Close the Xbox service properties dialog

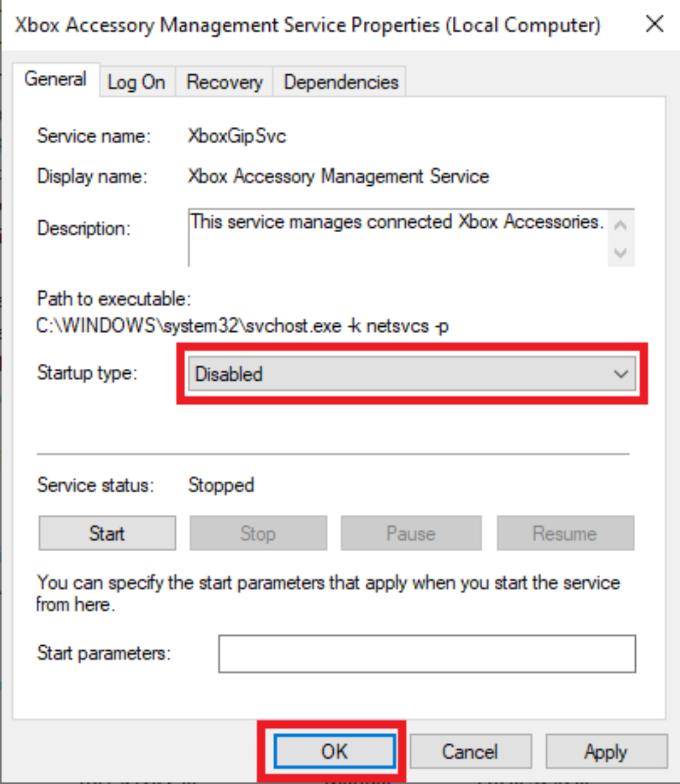tap(654, 24)
